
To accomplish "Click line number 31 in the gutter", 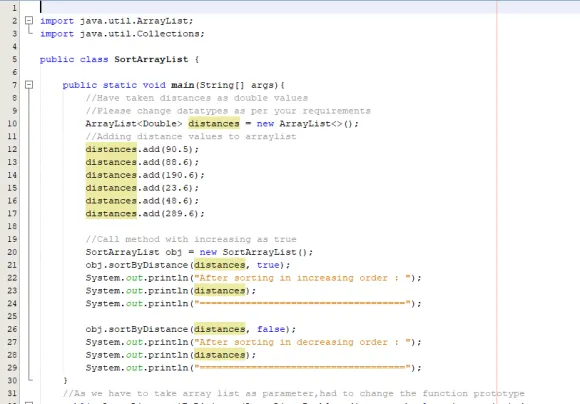I will (12, 393).
